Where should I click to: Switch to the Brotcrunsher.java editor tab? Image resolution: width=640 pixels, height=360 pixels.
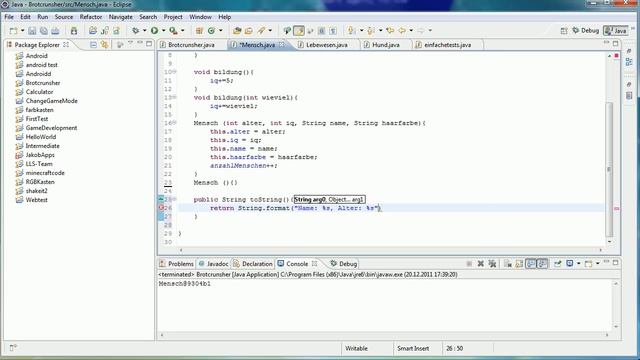pyautogui.click(x=191, y=45)
